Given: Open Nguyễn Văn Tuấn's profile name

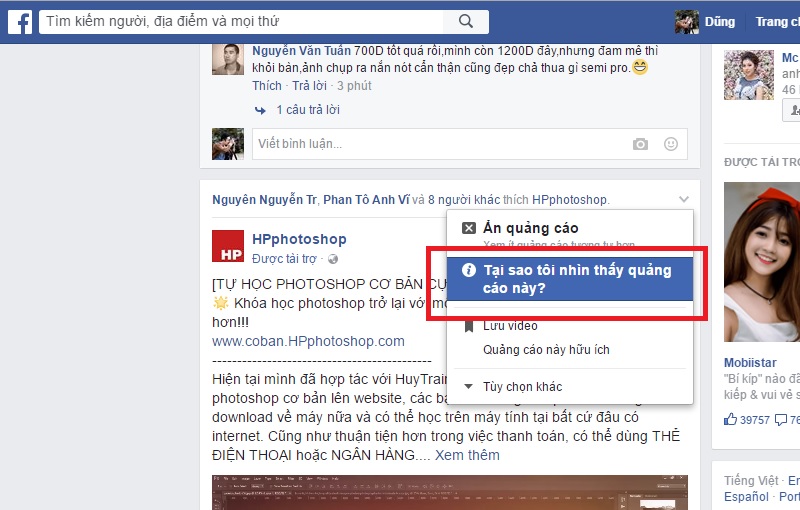Looking at the screenshot, I should coord(302,51).
